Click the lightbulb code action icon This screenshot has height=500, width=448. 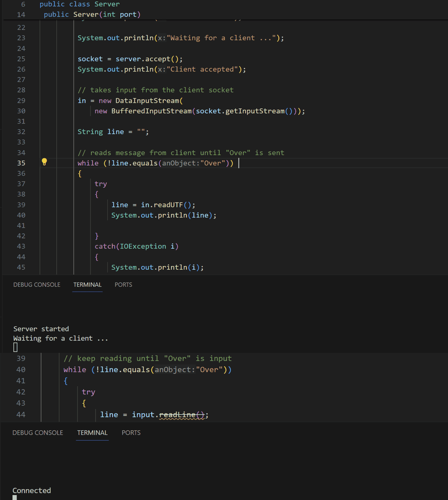(x=44, y=162)
